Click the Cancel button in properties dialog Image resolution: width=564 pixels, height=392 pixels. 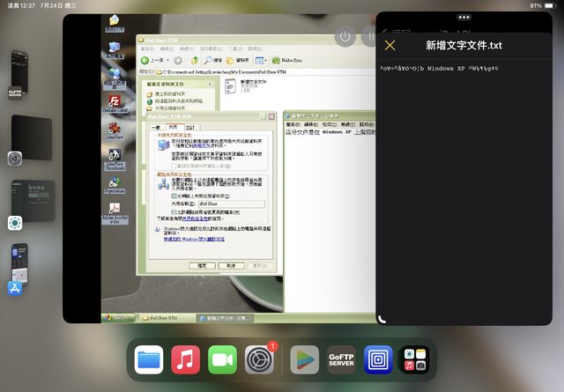click(231, 264)
